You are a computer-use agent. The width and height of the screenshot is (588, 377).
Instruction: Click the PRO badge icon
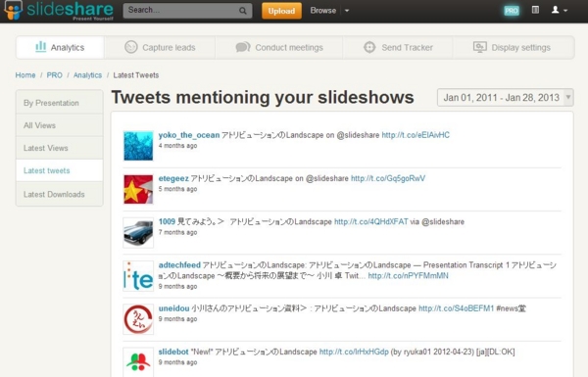point(512,11)
